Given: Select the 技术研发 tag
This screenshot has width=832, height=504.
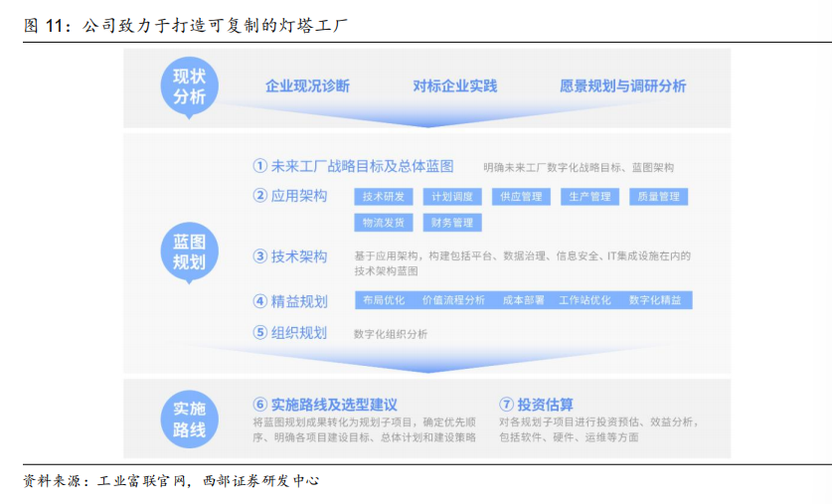Looking at the screenshot, I should (x=383, y=197).
